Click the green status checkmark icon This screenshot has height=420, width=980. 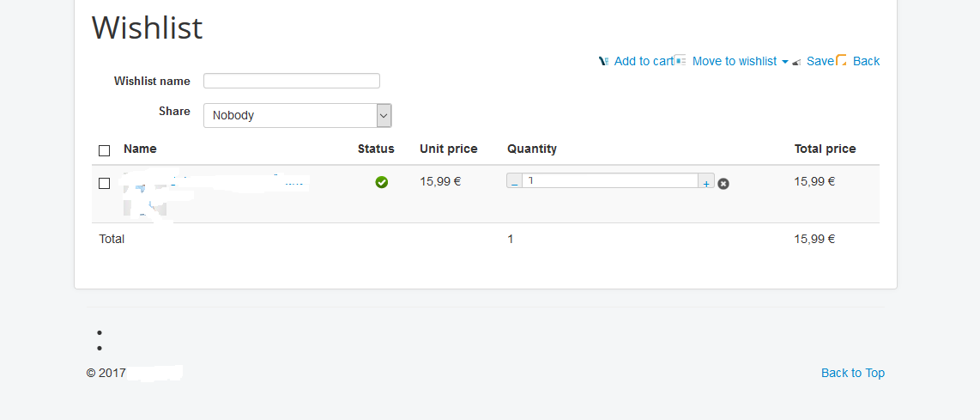[x=382, y=182]
